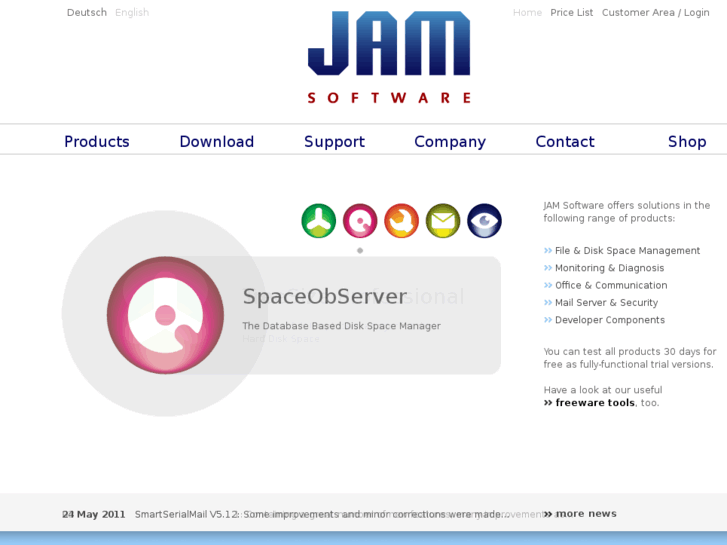Screen dimensions: 727x545
Task: Open the Company menu
Action: 450,141
